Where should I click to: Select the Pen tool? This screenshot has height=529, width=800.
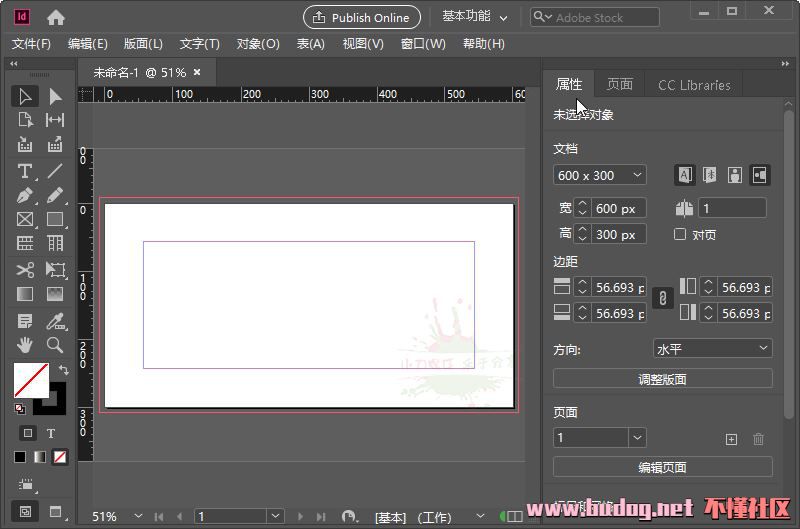coord(24,195)
